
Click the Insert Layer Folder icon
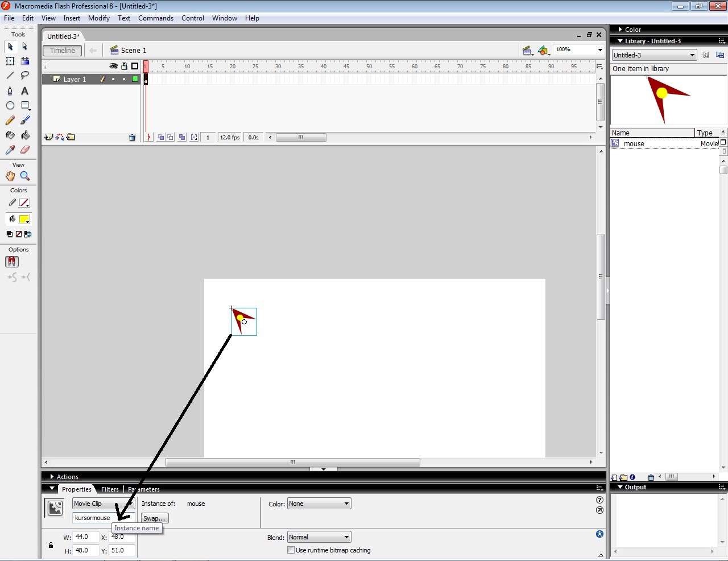[x=71, y=137]
